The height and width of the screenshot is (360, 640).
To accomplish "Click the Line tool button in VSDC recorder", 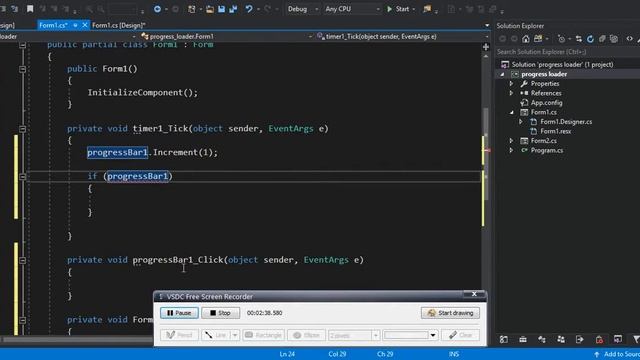I will coord(216,335).
